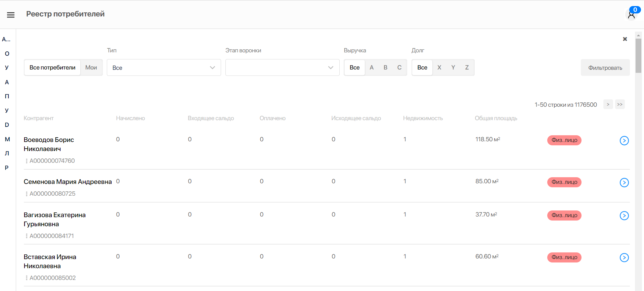The height and width of the screenshot is (291, 644).
Task: Click dots menu beside account A000000074760
Action: coord(27,161)
